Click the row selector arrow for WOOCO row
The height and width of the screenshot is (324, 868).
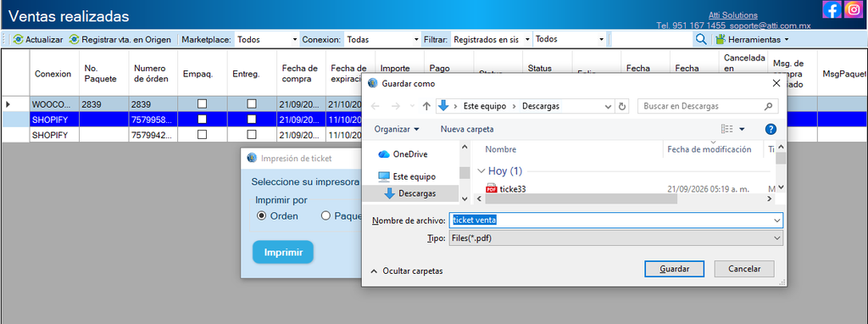pos(8,103)
